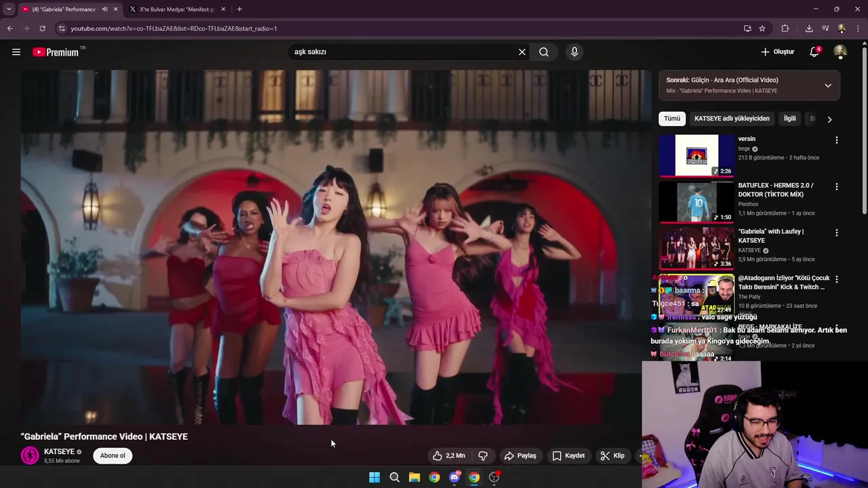The image size is (868, 488).
Task: Select the "İlgili" filter chip
Action: click(x=790, y=119)
